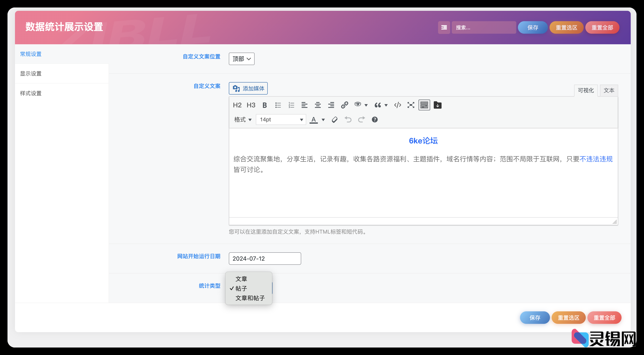The width and height of the screenshot is (644, 355).
Task: Open the code insert tool
Action: [398, 105]
